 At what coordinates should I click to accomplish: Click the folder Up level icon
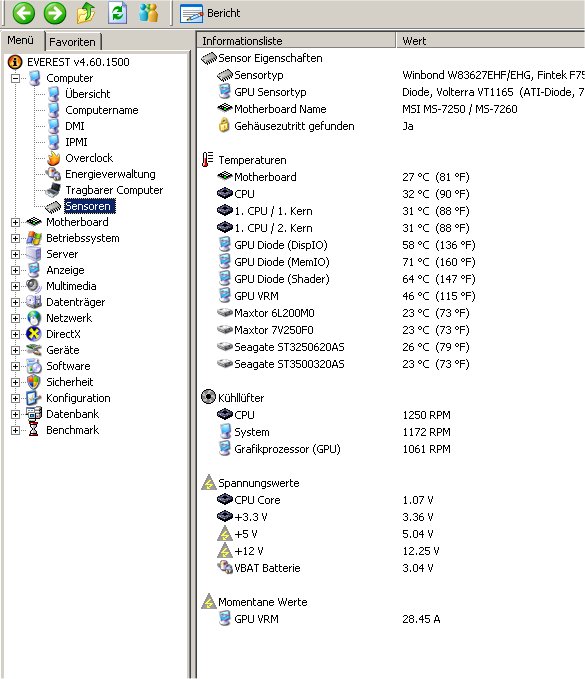point(86,13)
